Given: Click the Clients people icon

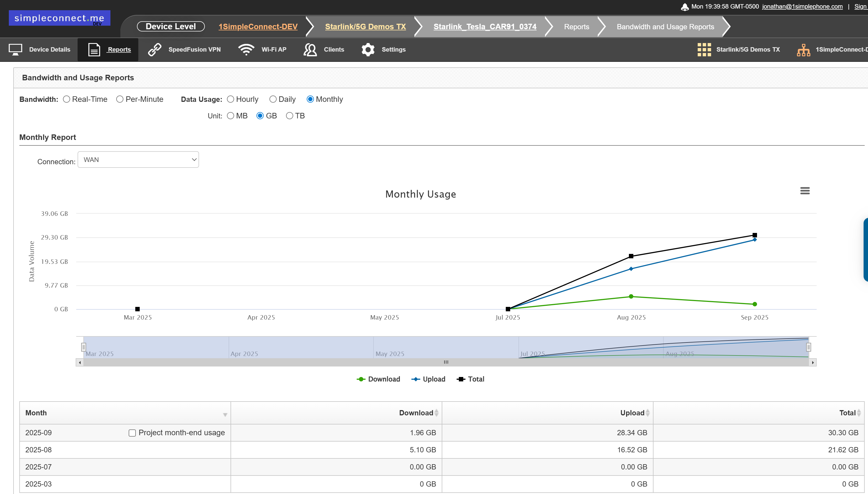Looking at the screenshot, I should coord(310,49).
